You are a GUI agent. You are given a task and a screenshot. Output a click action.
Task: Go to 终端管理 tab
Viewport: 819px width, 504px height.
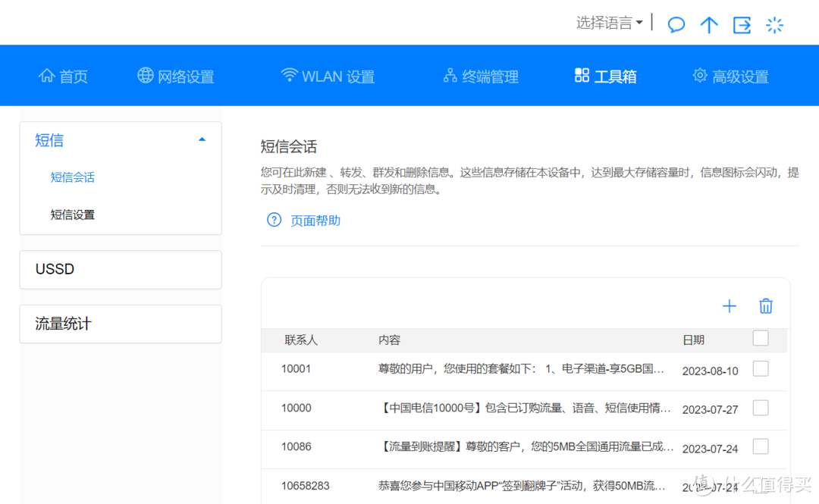pyautogui.click(x=481, y=77)
